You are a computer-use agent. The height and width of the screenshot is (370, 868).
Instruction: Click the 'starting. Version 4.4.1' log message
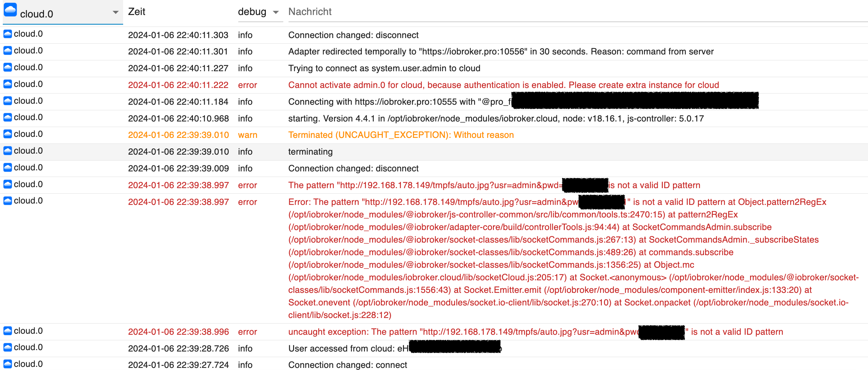click(496, 119)
